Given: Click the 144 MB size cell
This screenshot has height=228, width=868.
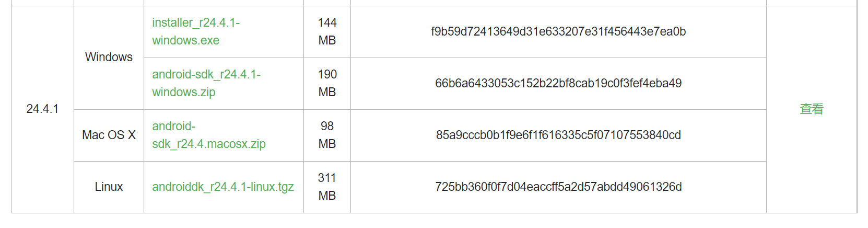Looking at the screenshot, I should click(327, 31).
